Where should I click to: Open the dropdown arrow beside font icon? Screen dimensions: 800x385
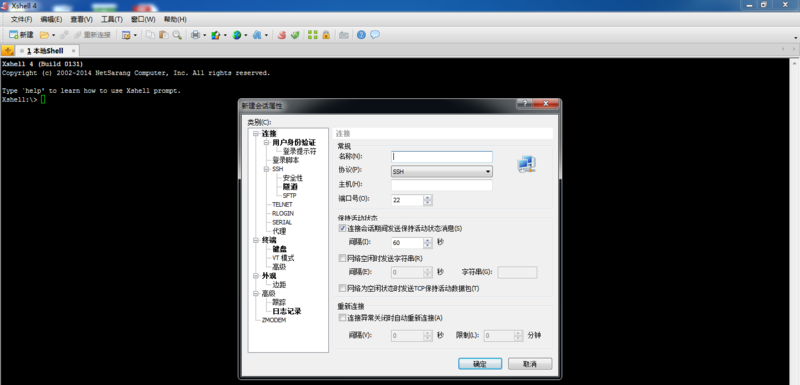point(266,35)
